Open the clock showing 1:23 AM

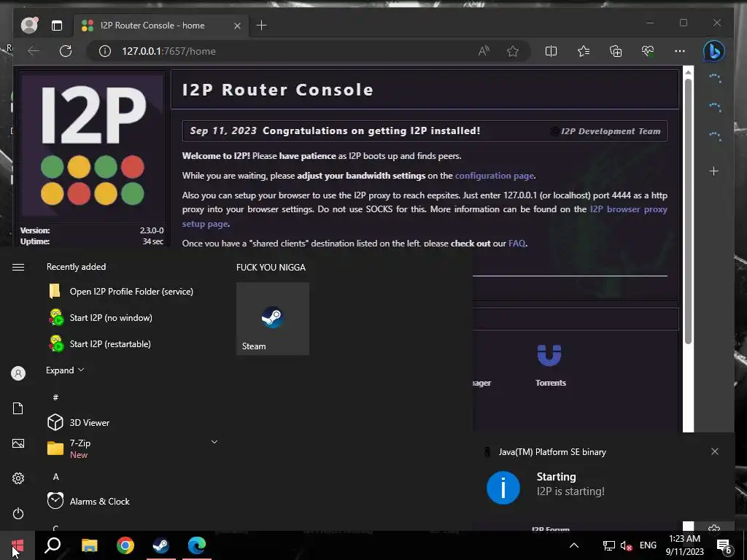pos(684,545)
